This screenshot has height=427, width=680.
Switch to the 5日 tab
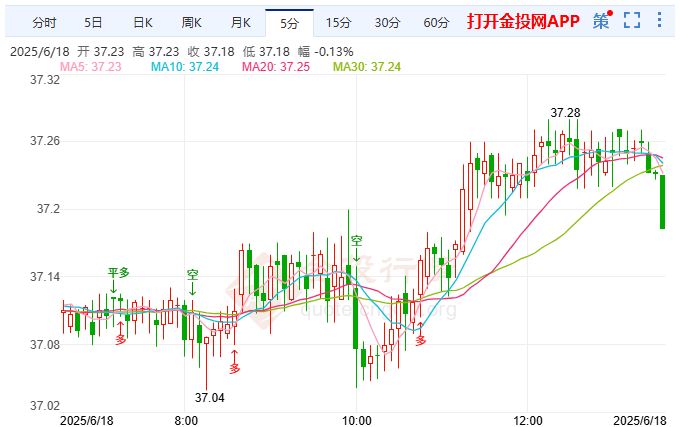(93, 22)
